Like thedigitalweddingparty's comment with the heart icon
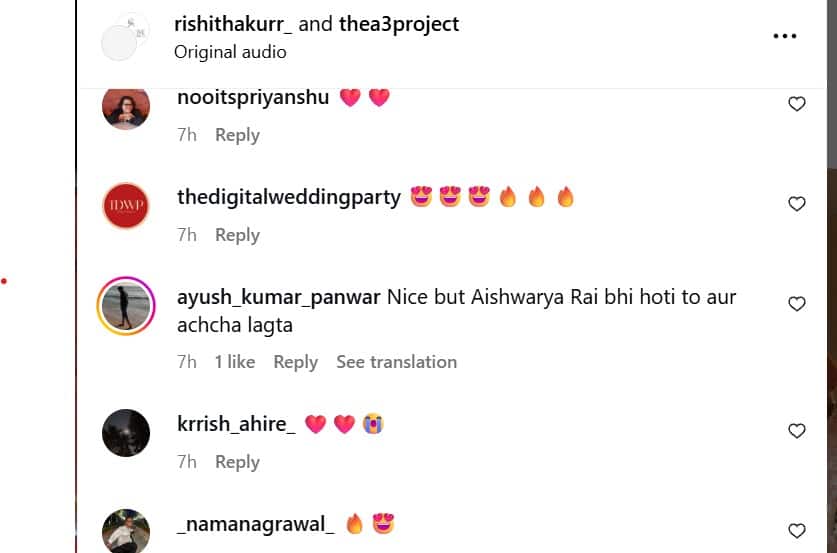Image resolution: width=837 pixels, height=553 pixels. click(796, 204)
